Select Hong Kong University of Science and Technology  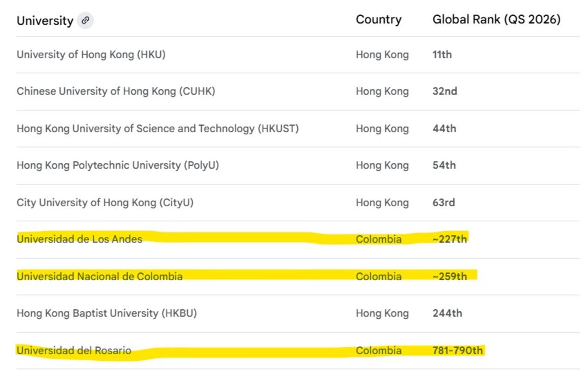coord(158,129)
